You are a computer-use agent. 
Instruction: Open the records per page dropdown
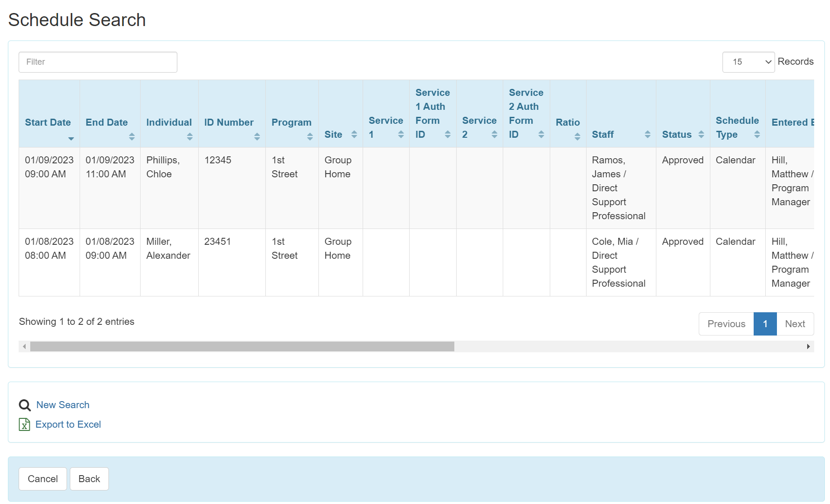click(748, 61)
